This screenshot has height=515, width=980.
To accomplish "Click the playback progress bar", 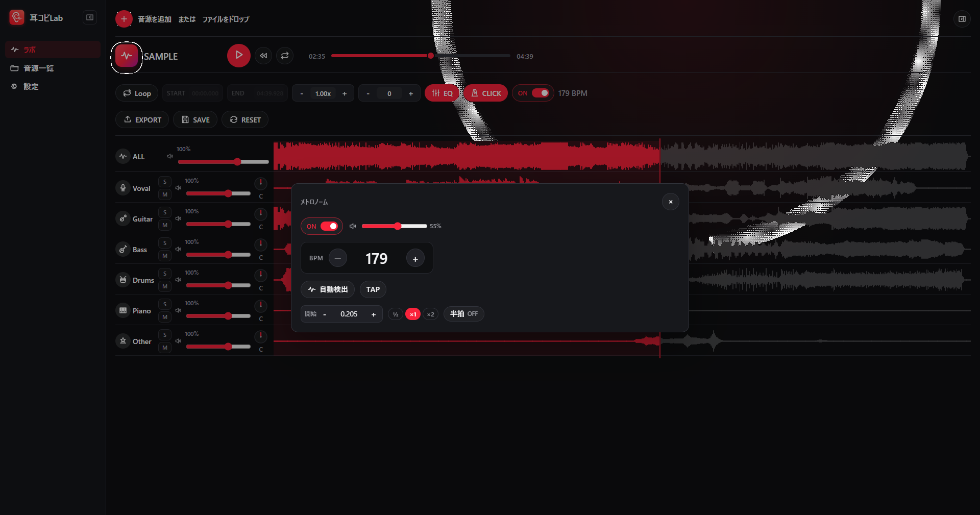I will click(x=421, y=56).
